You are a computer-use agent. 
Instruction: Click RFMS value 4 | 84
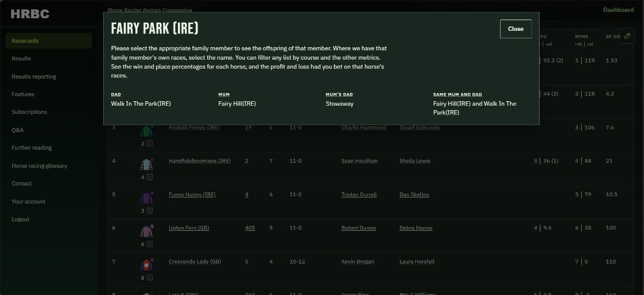click(583, 160)
